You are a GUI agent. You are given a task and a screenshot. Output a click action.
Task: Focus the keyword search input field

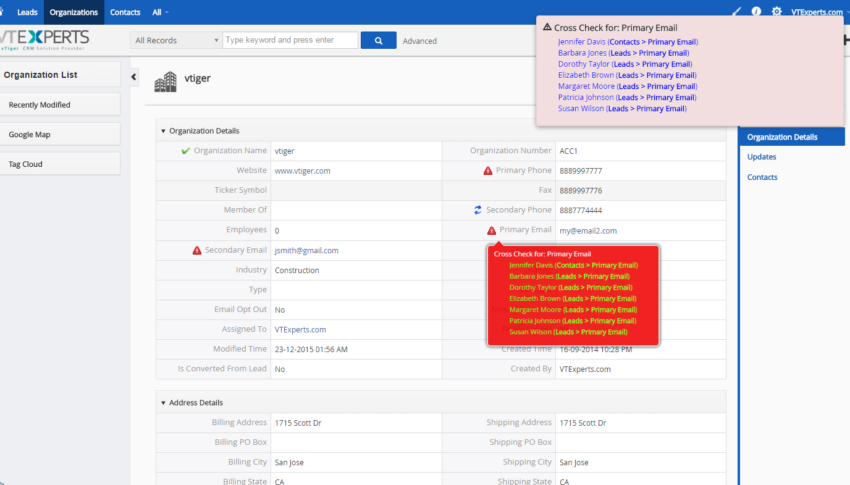pyautogui.click(x=290, y=40)
